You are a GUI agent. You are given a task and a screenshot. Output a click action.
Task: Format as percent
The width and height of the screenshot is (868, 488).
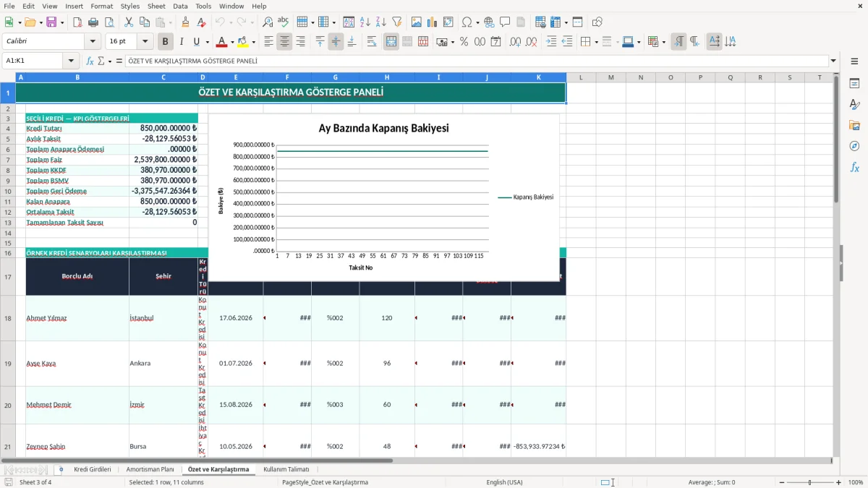point(464,42)
